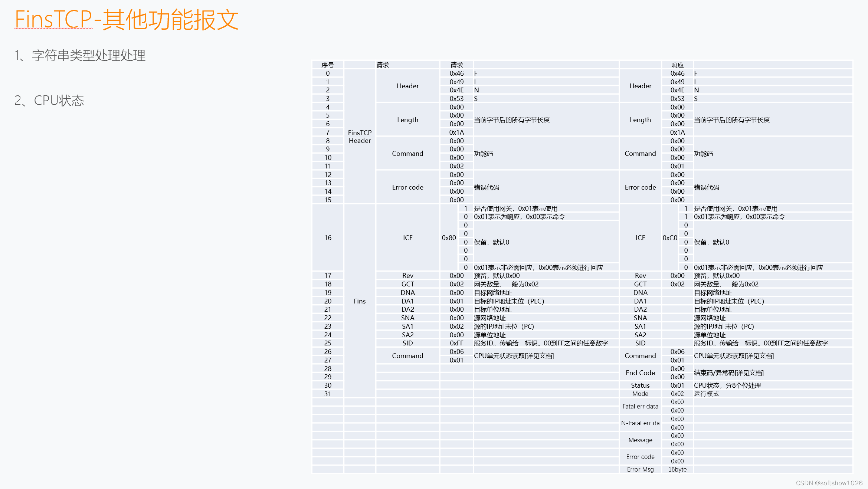The image size is (868, 489).
Task: Click the "Message" field label
Action: pos(640,440)
